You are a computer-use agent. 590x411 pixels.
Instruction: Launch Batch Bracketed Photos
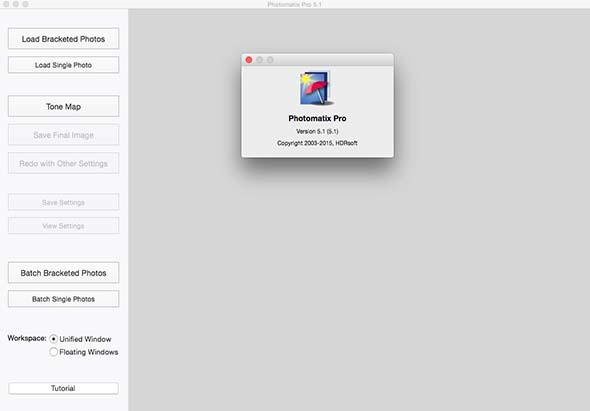[x=63, y=272]
